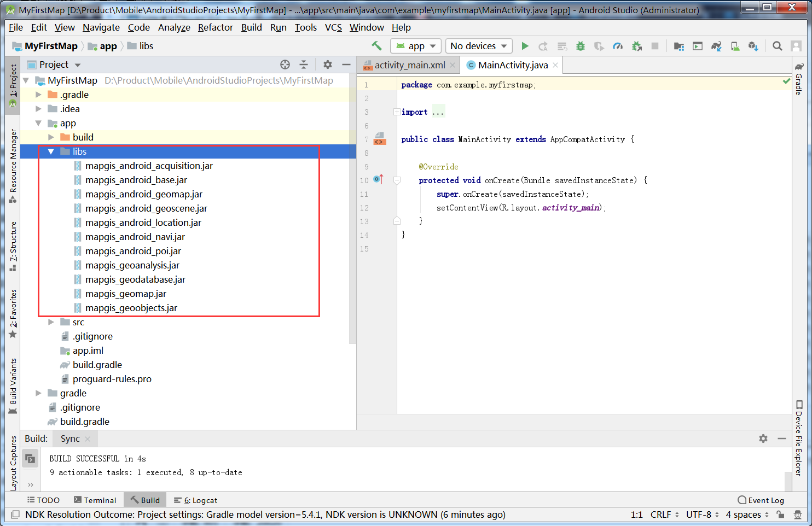This screenshot has width=812, height=526.
Task: Open the Gradle side panel
Action: coord(799,79)
